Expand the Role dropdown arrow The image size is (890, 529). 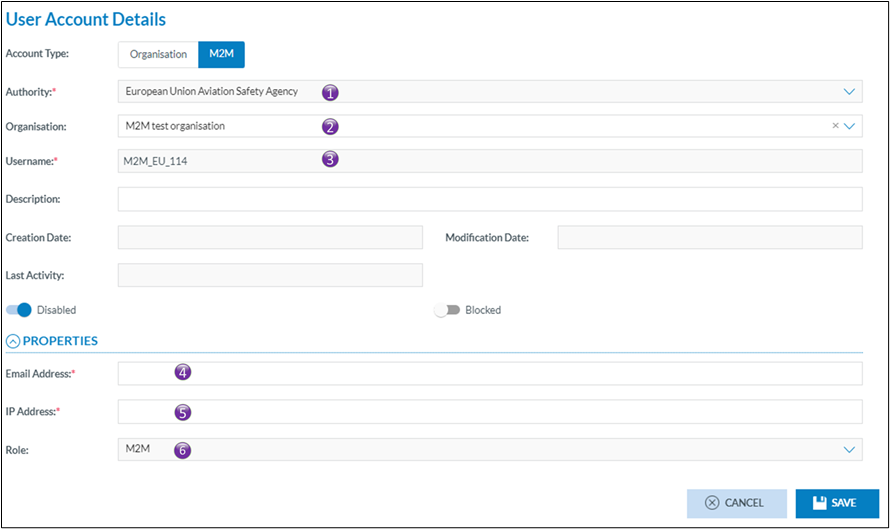pos(850,450)
